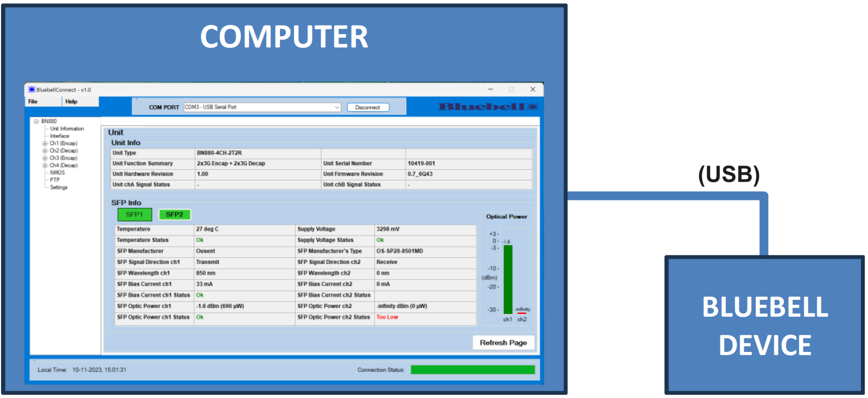This screenshot has height=398, width=868.
Task: Switch to the SFP2 tab button
Action: [x=175, y=215]
